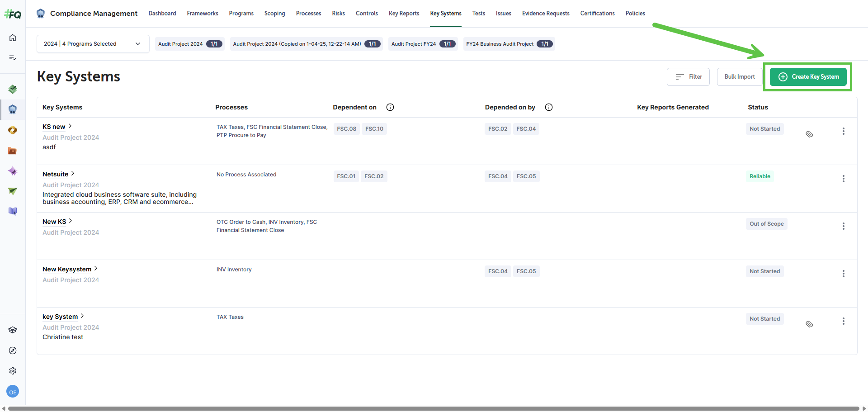The width and height of the screenshot is (868, 412).
Task: Switch to the Key Reports tab
Action: click(x=404, y=14)
